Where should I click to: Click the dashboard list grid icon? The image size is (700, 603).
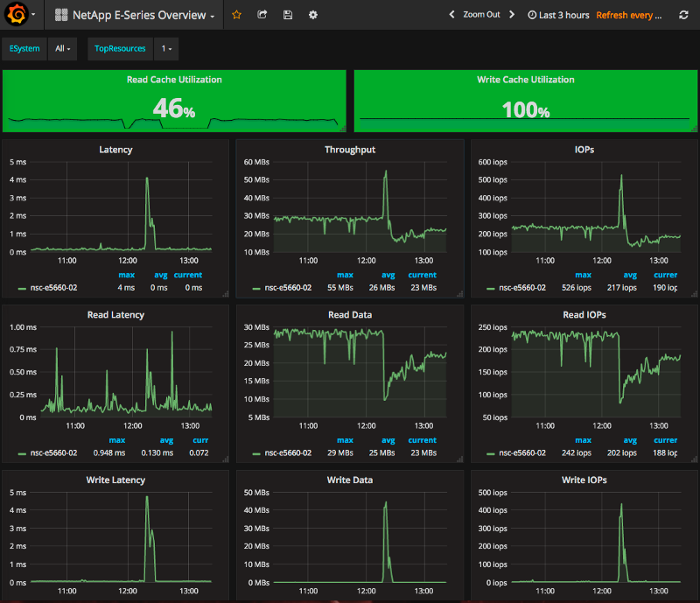[59, 15]
